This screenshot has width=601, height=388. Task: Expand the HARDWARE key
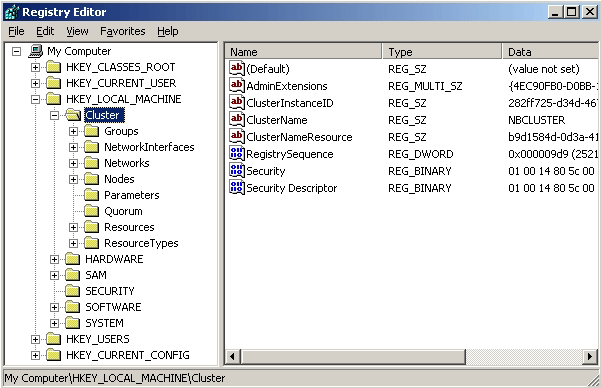(54, 260)
